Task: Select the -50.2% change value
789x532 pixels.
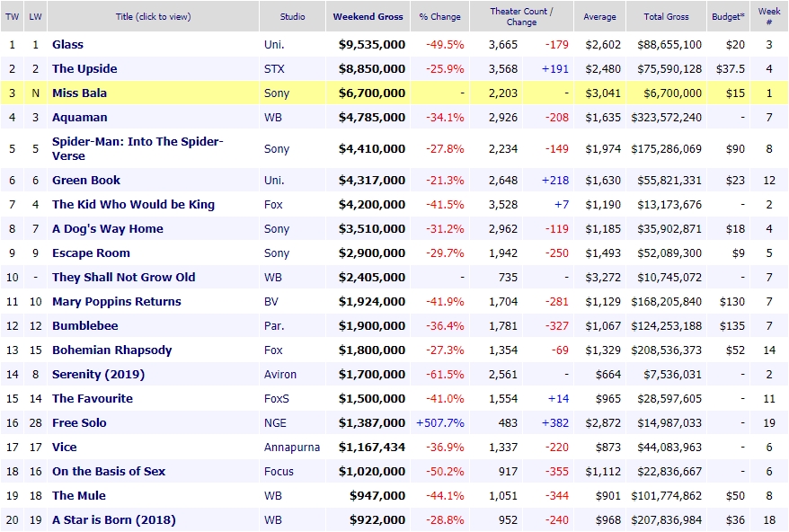Action: coord(445,471)
